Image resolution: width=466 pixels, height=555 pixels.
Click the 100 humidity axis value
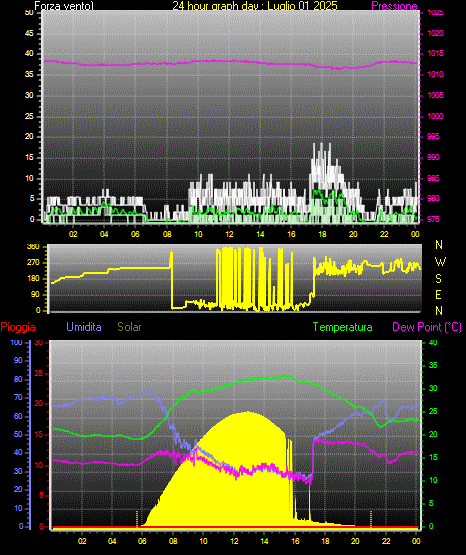pos(17,342)
